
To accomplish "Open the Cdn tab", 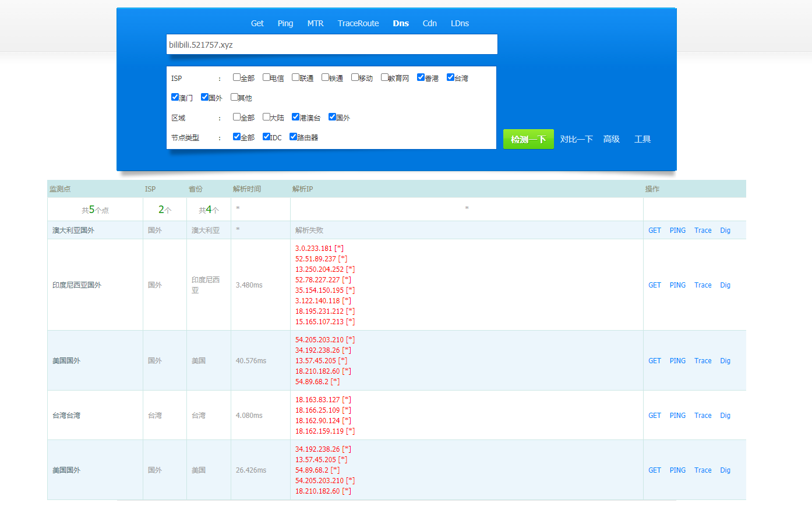I will 429,23.
